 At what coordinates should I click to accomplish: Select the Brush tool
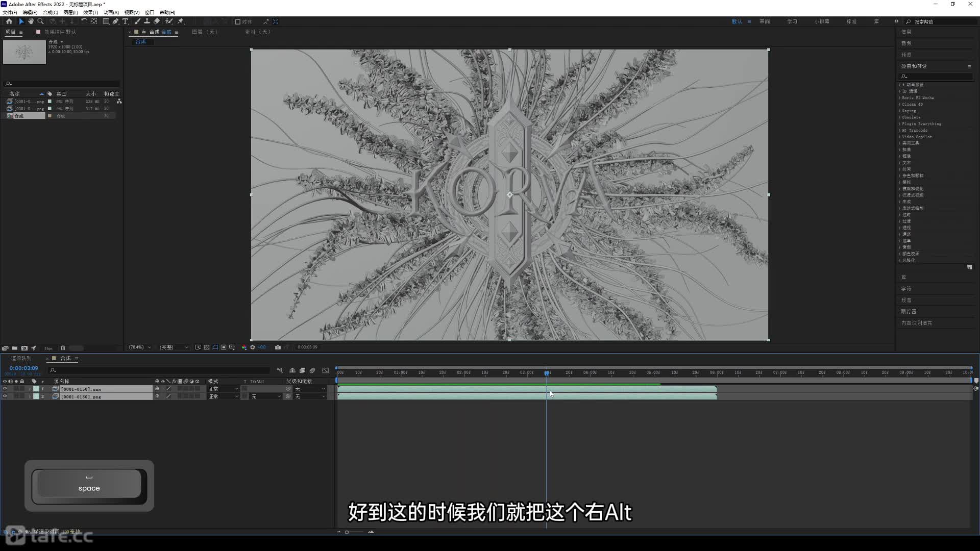click(137, 21)
